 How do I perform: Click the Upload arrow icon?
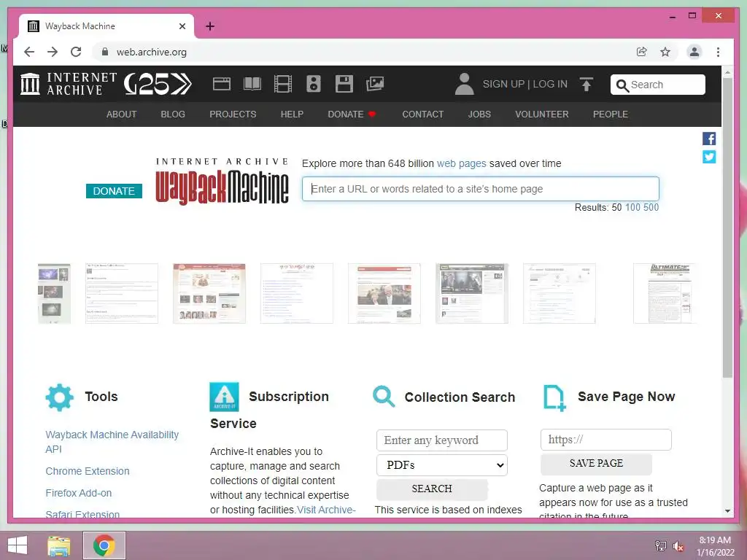[587, 85]
